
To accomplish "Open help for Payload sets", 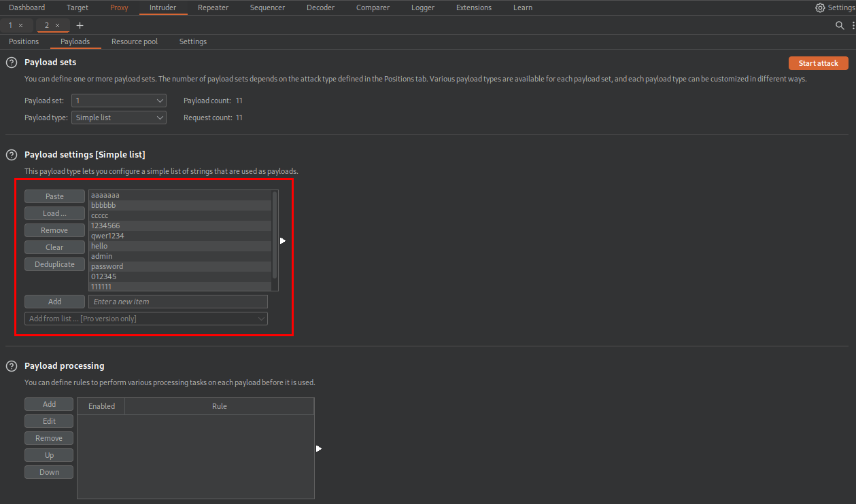I will coord(12,62).
